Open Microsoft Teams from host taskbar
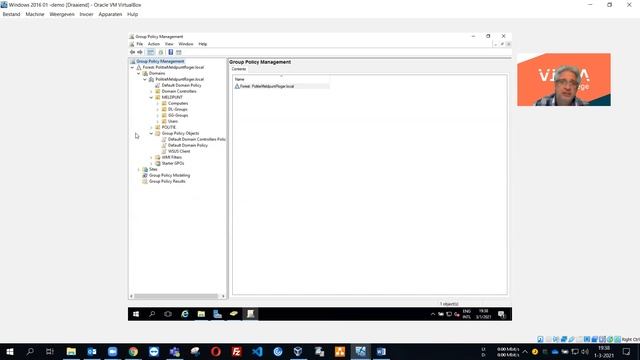Viewport: 640px width, 360px height. tap(175, 351)
